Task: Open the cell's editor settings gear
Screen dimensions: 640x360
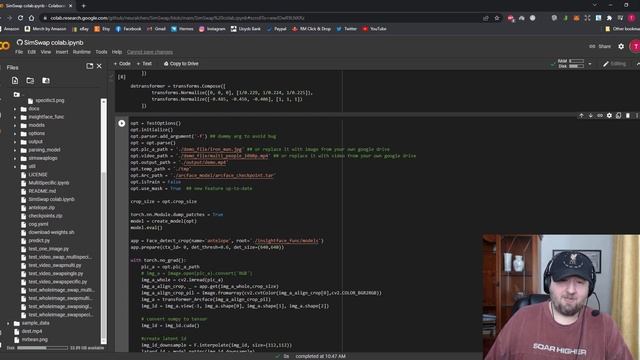Action: (609, 116)
